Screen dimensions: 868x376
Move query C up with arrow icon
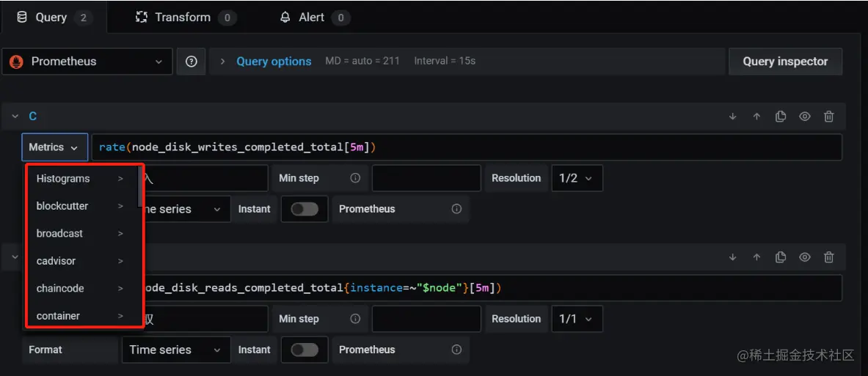pos(756,117)
